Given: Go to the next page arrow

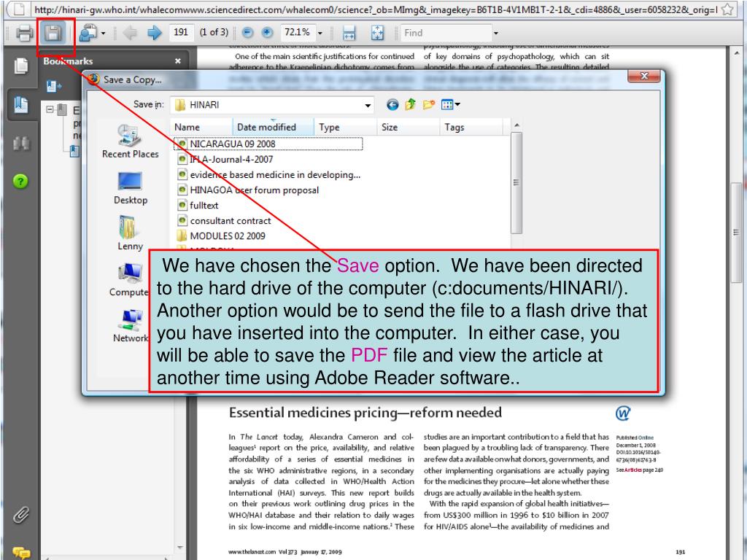Looking at the screenshot, I should 155,33.
